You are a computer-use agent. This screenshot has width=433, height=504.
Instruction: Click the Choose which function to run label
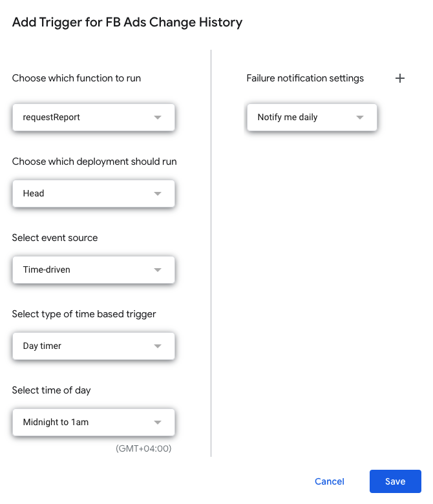tap(76, 78)
